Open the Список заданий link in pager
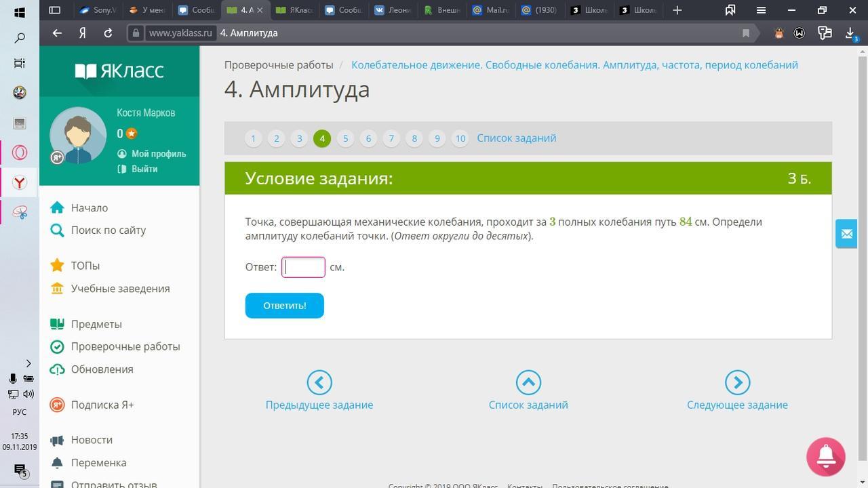The width and height of the screenshot is (868, 488). pos(517,138)
